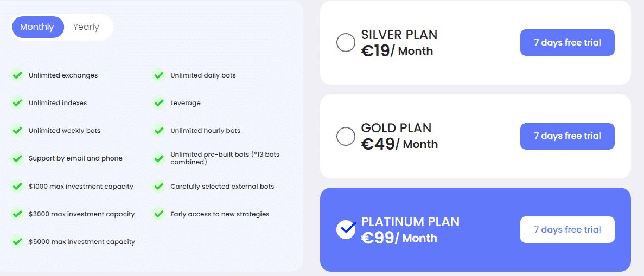644x276 pixels.
Task: Click the check icon beside Carefully selected external bots
Action: [x=158, y=186]
